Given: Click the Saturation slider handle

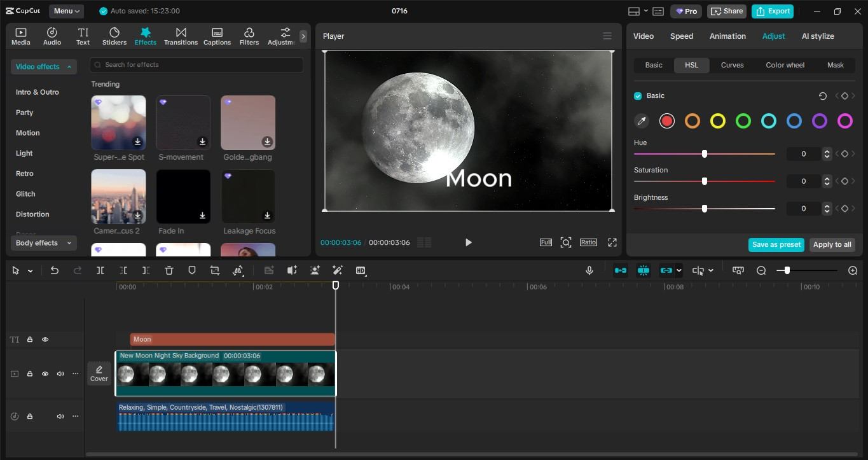Looking at the screenshot, I should pos(705,181).
